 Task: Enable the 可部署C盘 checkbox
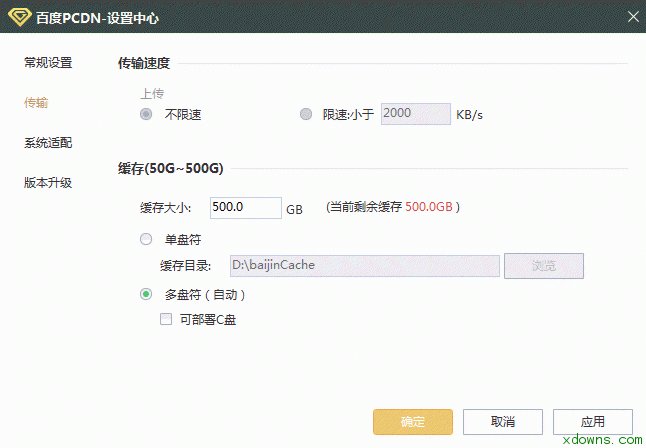166,319
